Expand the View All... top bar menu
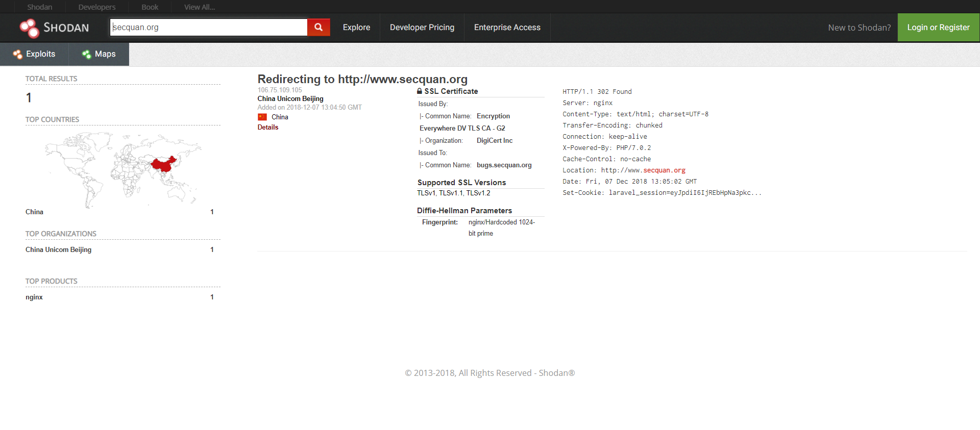The height and width of the screenshot is (430, 980). (200, 7)
